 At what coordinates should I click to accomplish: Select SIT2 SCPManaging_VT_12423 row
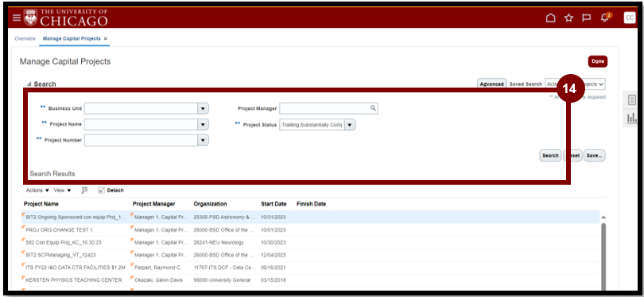[310, 255]
